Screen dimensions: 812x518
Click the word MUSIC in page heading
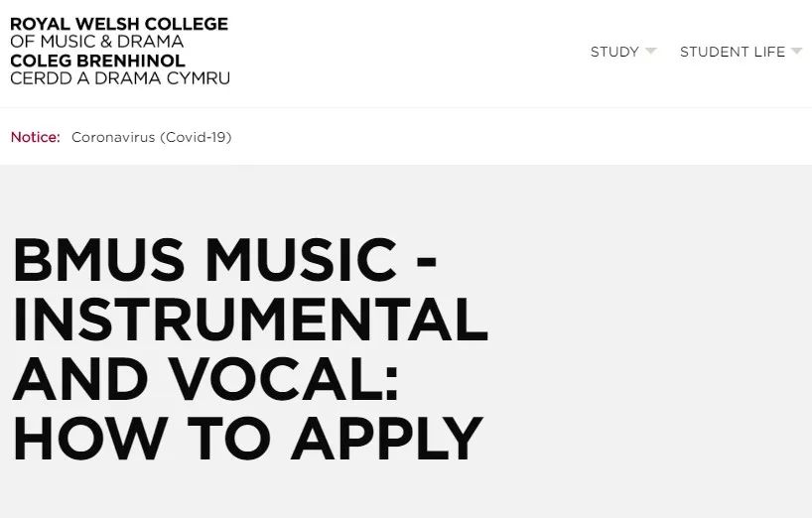pyautogui.click(x=302, y=259)
